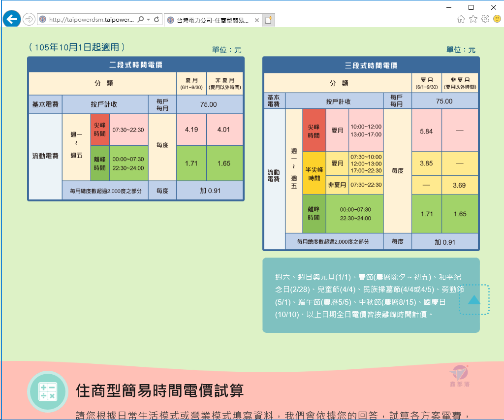Click 每月總度數超過2,000度之部分 in three-stage table

(x=333, y=242)
